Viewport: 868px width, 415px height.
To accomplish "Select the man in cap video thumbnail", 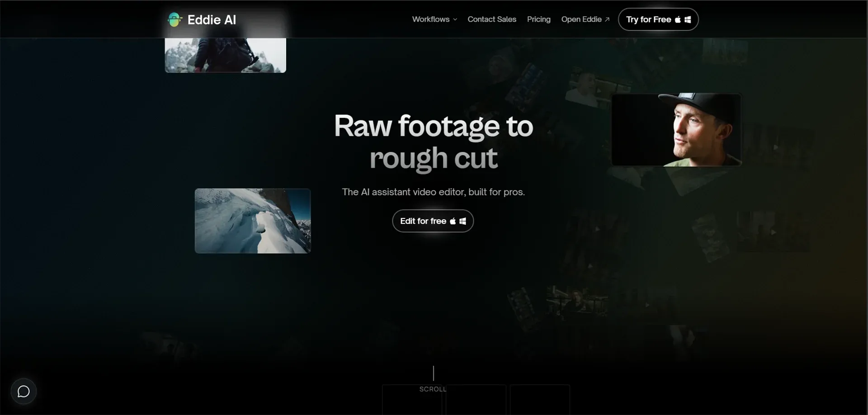I will (676, 130).
